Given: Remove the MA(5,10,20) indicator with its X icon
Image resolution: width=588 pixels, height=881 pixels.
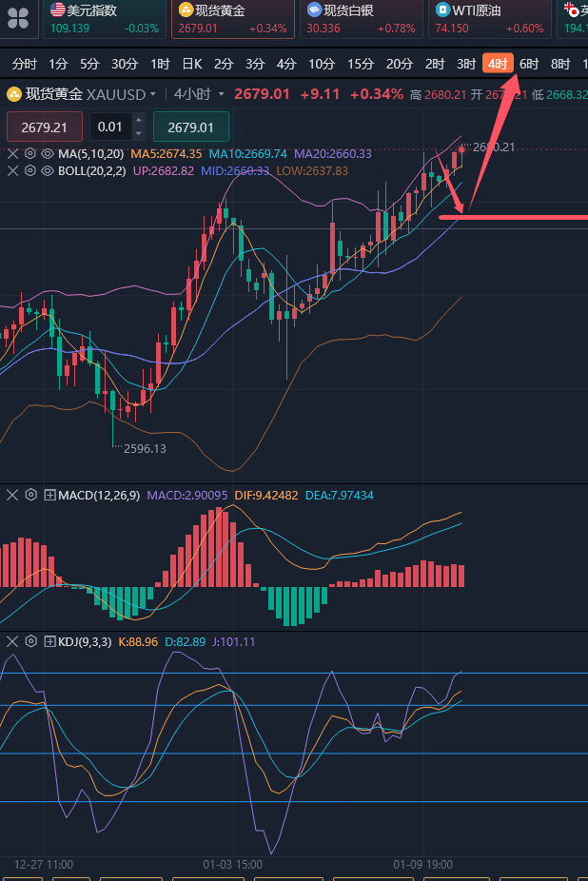Looking at the screenshot, I should [12, 153].
